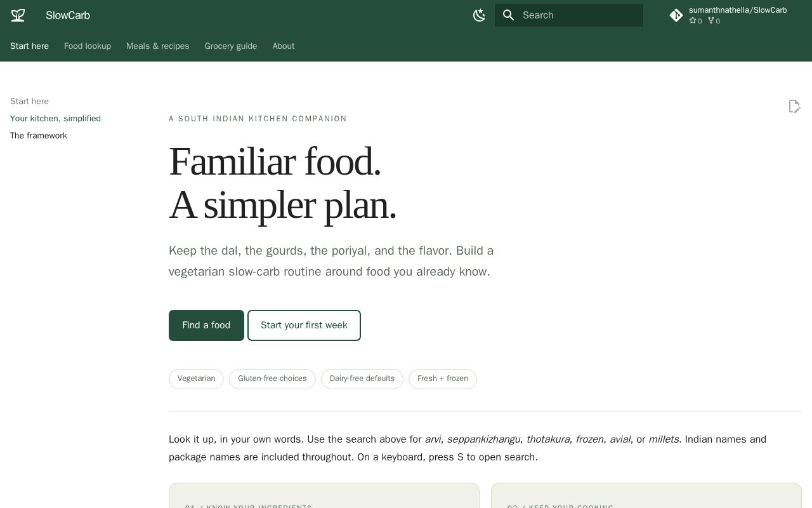This screenshot has width=812, height=508.
Task: Click the Gluten-free choices pill
Action: [272, 379]
